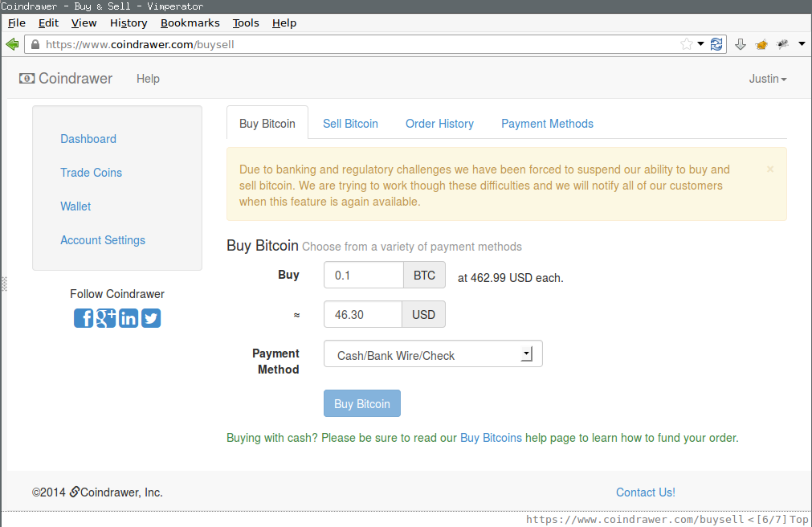The width and height of the screenshot is (812, 527).
Task: Reload the page using the refresh icon
Action: tap(716, 44)
